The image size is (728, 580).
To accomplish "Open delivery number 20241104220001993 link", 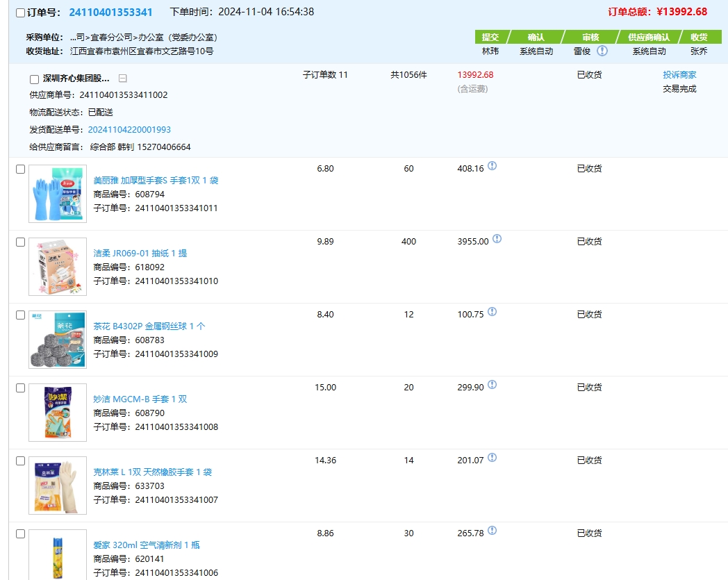I will click(129, 130).
